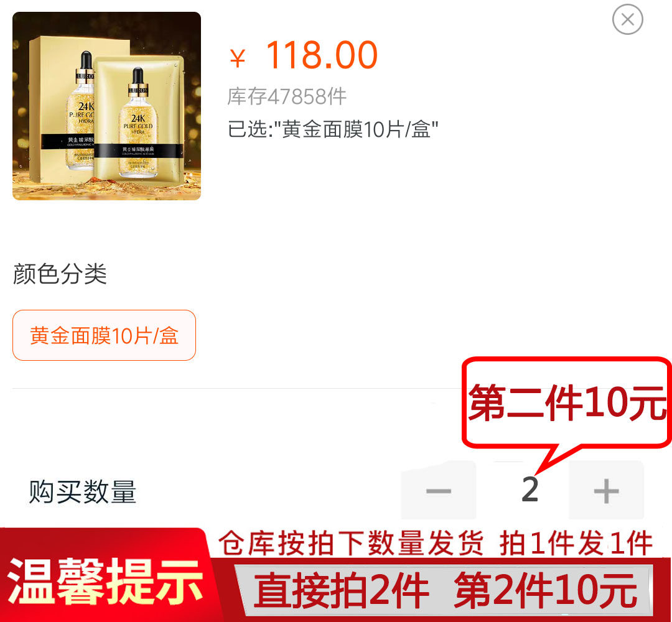The width and height of the screenshot is (672, 622).
Task: Tap the 第二件10元 promo bubble
Action: pyautogui.click(x=567, y=402)
